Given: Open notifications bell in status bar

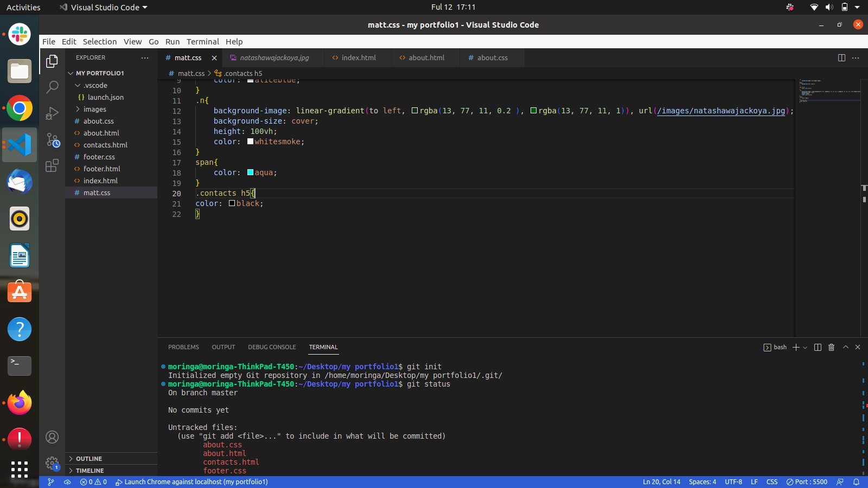Looking at the screenshot, I should pos(857,482).
